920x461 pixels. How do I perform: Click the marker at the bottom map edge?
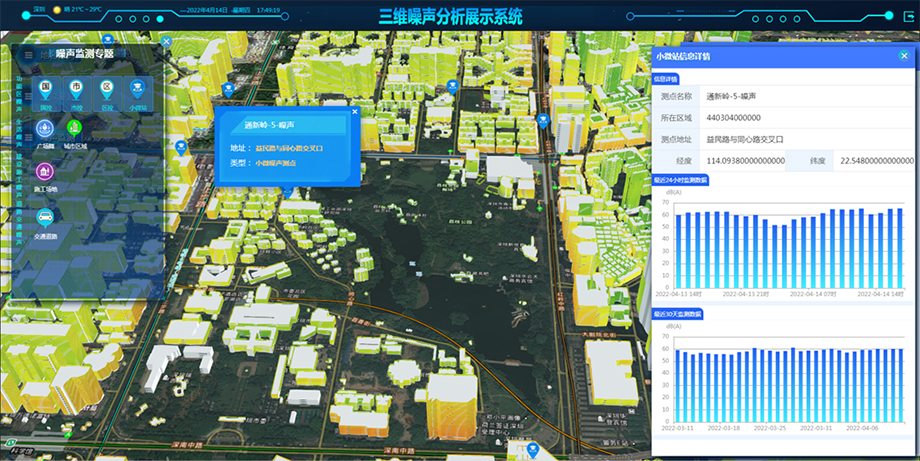pyautogui.click(x=533, y=450)
